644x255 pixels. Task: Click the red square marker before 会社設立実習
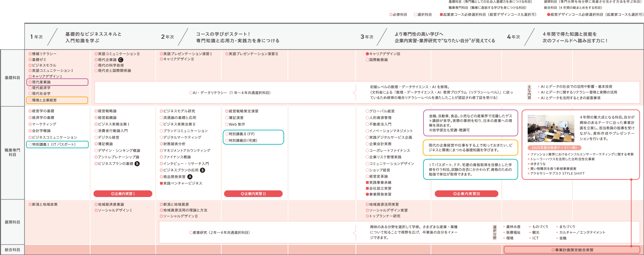tap(367, 189)
